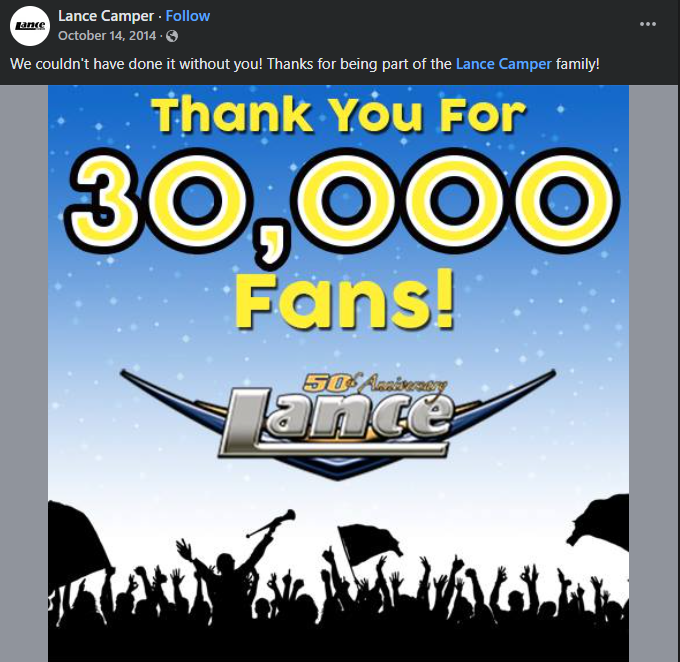Image resolution: width=680 pixels, height=662 pixels.
Task: Click the Public globe audience icon
Action: point(172,36)
